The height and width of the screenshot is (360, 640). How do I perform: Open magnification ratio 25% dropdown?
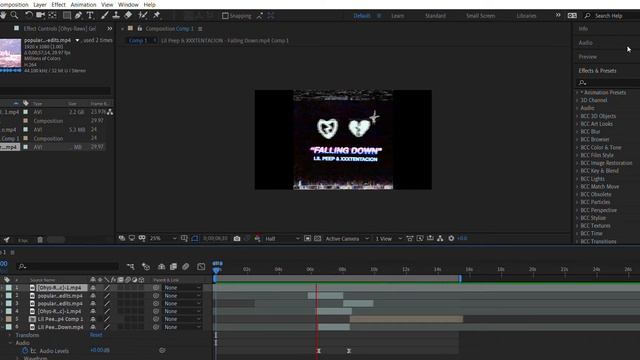(x=163, y=238)
